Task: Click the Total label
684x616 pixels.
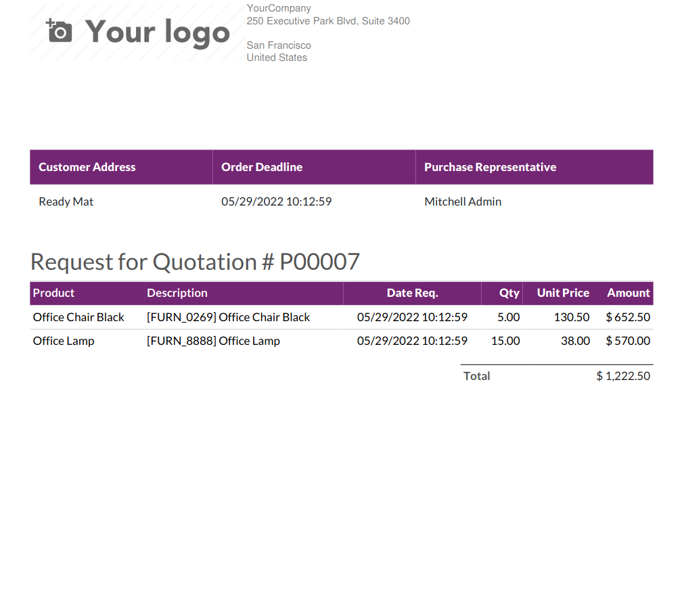Action: (x=476, y=376)
